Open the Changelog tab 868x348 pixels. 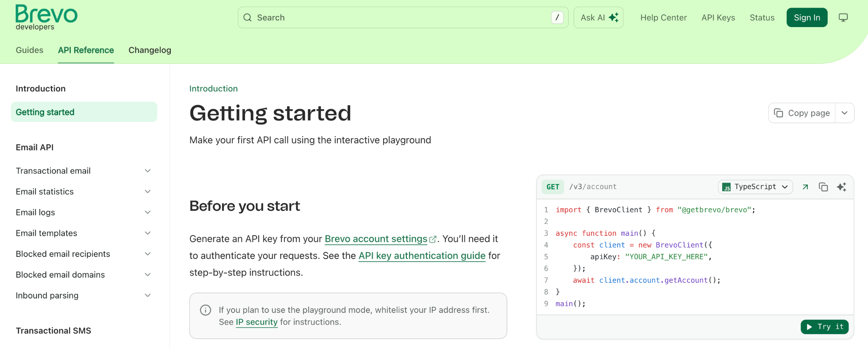click(150, 50)
